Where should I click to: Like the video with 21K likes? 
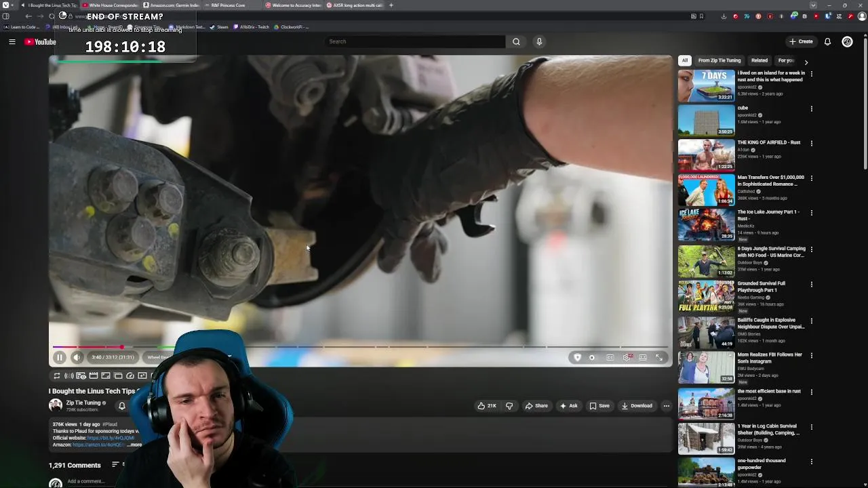click(x=487, y=406)
